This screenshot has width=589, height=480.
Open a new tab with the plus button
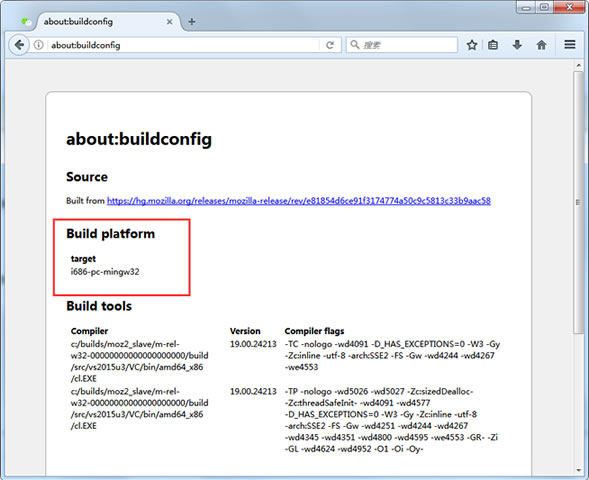192,22
